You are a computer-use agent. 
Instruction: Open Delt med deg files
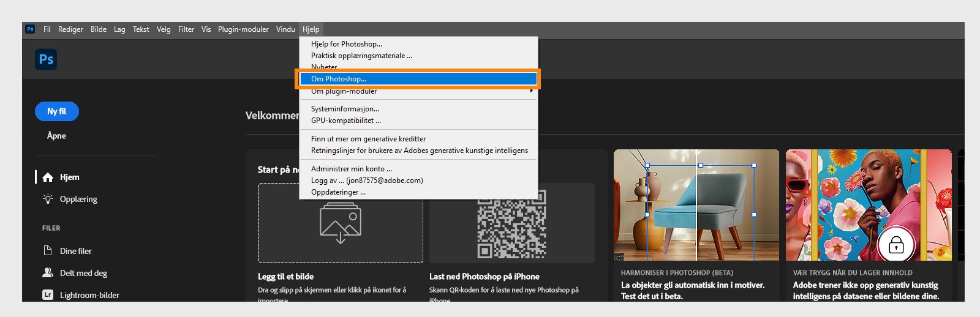[83, 273]
